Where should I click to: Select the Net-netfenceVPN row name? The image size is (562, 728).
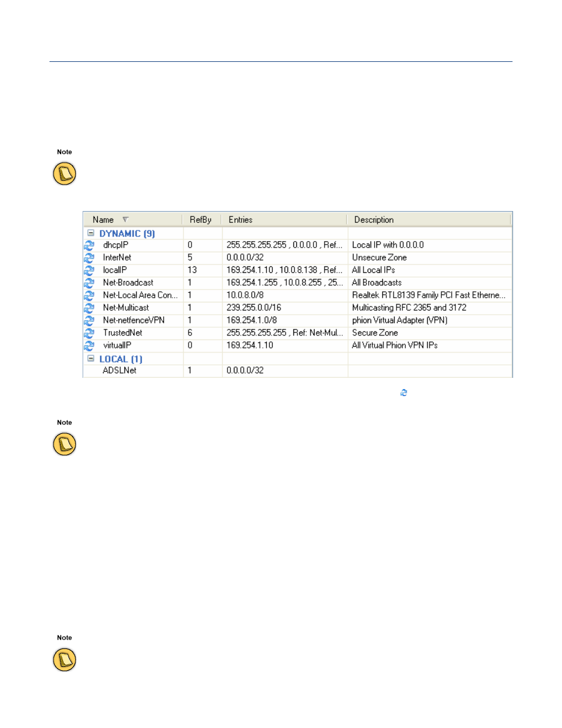click(134, 320)
